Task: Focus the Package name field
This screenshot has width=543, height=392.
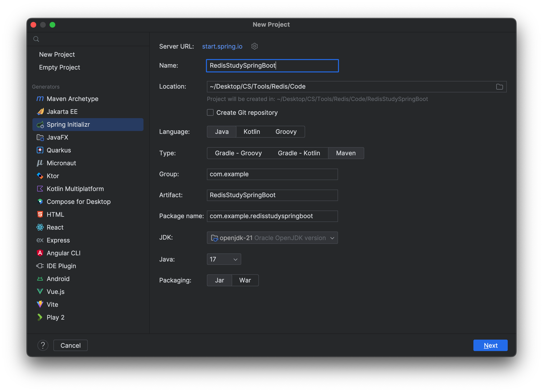Action: (272, 216)
